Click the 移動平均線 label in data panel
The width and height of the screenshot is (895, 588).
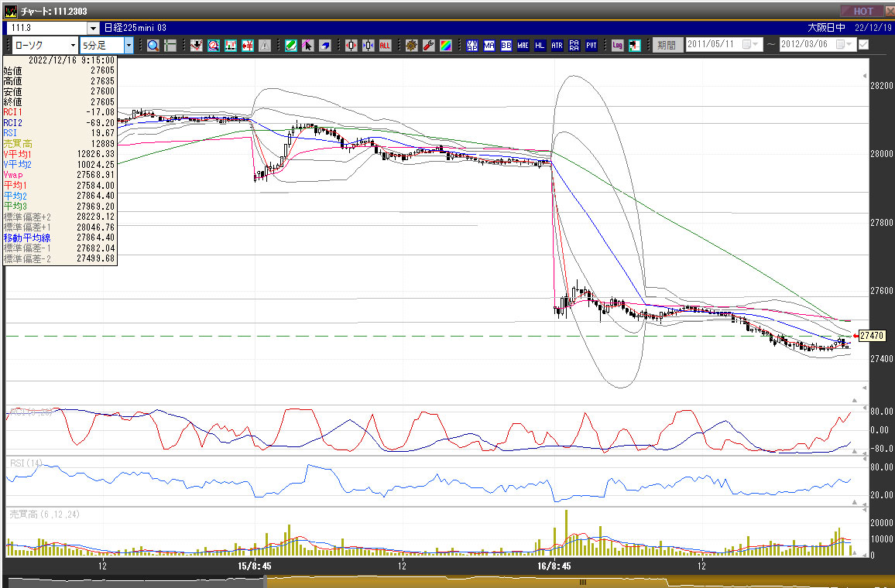(27, 238)
